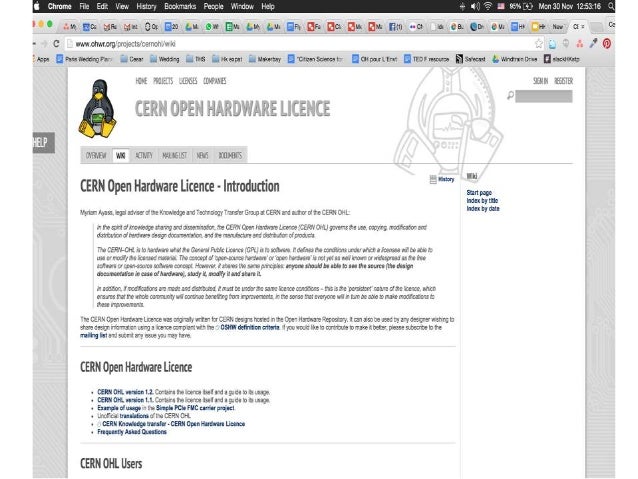Viewport: 638px width, 479px height.
Task: Go to Companies in site navigation
Action: (x=214, y=81)
